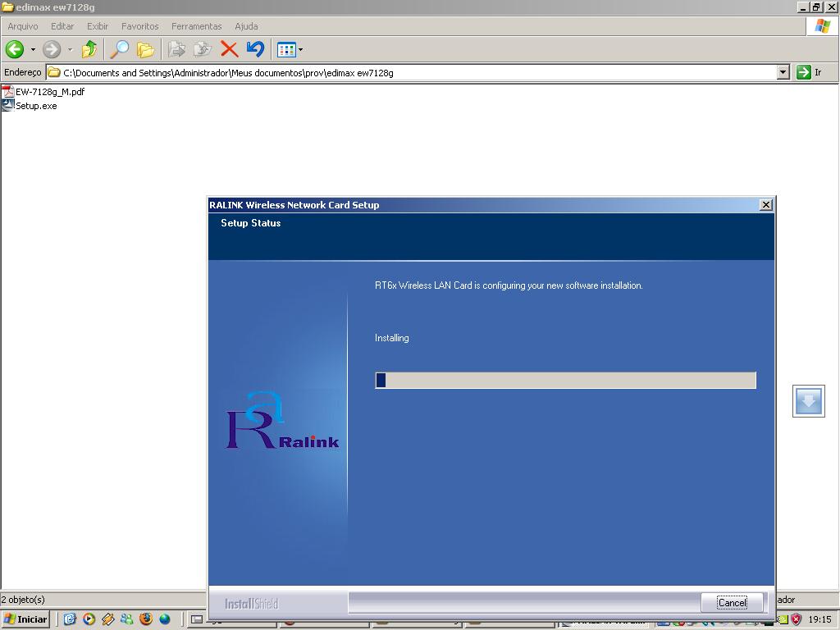Click the Move To folder icon
The height and width of the screenshot is (630, 840).
[176, 49]
